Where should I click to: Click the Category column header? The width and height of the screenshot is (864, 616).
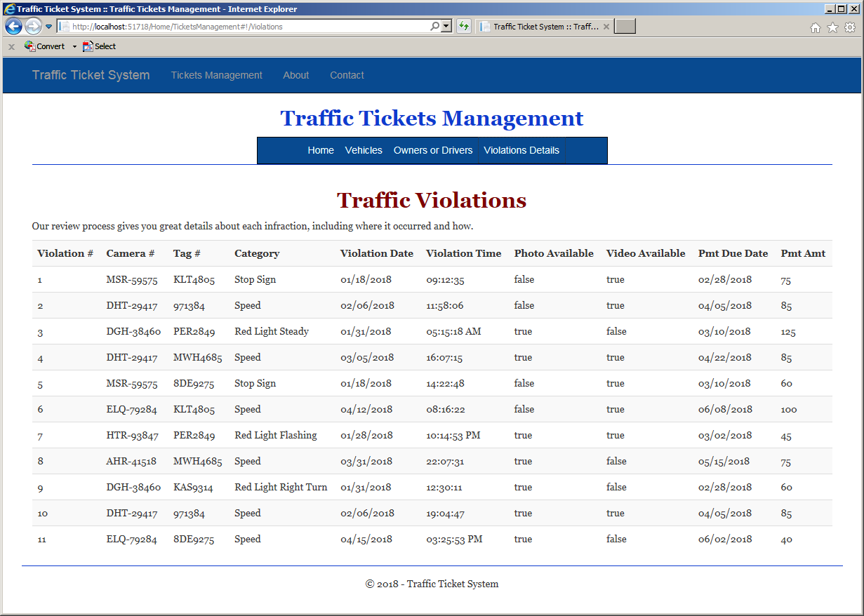click(x=257, y=253)
